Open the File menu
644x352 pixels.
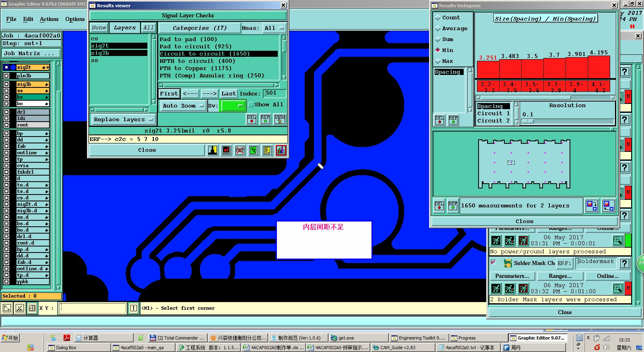(11, 19)
